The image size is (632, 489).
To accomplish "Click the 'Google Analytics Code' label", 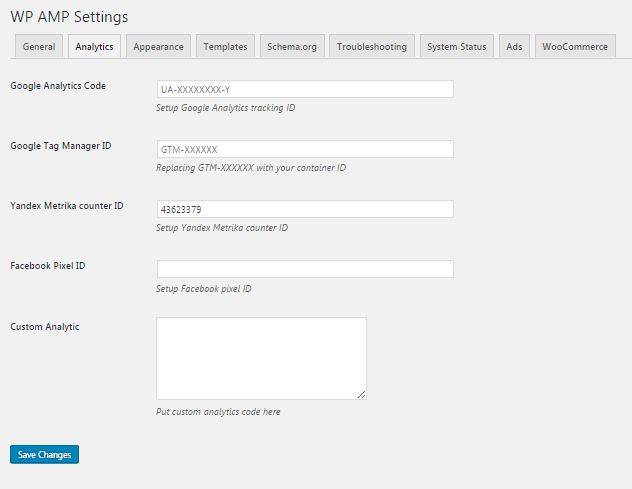I will click(x=58, y=86).
